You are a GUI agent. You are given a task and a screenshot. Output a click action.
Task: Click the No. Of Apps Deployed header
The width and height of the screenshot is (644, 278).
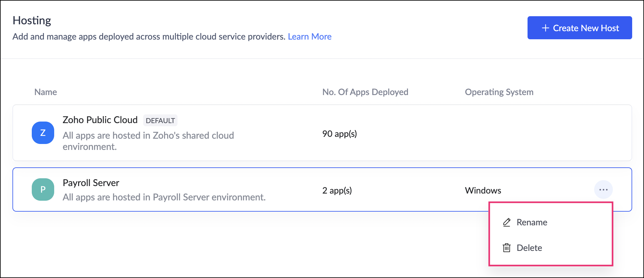[x=365, y=92]
